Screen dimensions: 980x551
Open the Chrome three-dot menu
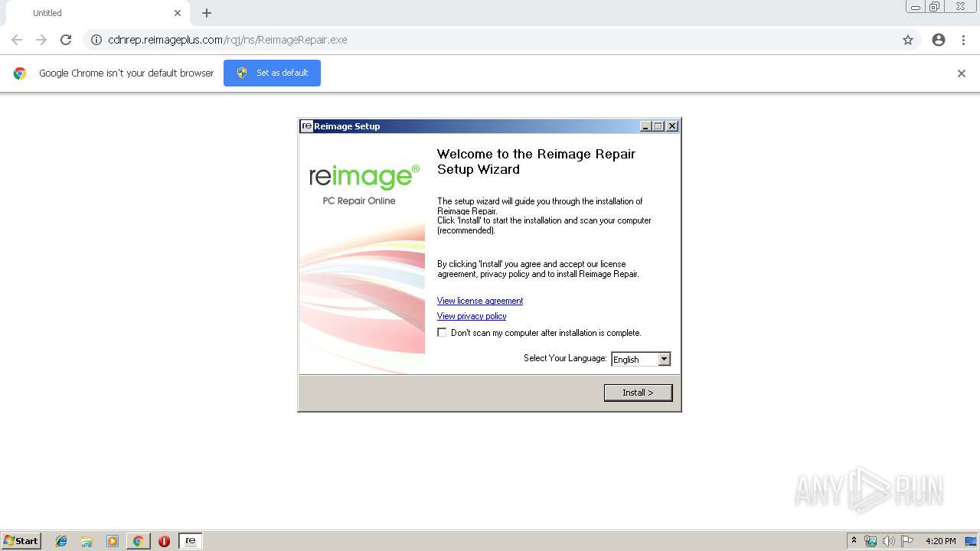(x=963, y=40)
